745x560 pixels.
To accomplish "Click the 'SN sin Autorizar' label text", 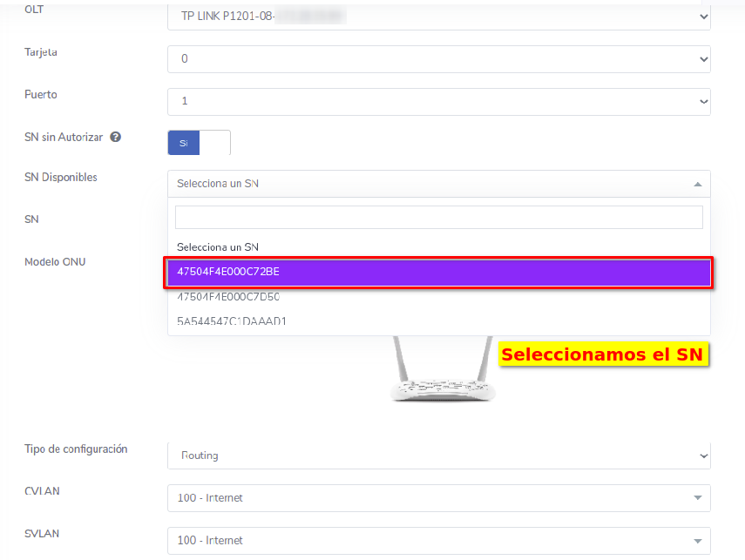I will tap(64, 138).
